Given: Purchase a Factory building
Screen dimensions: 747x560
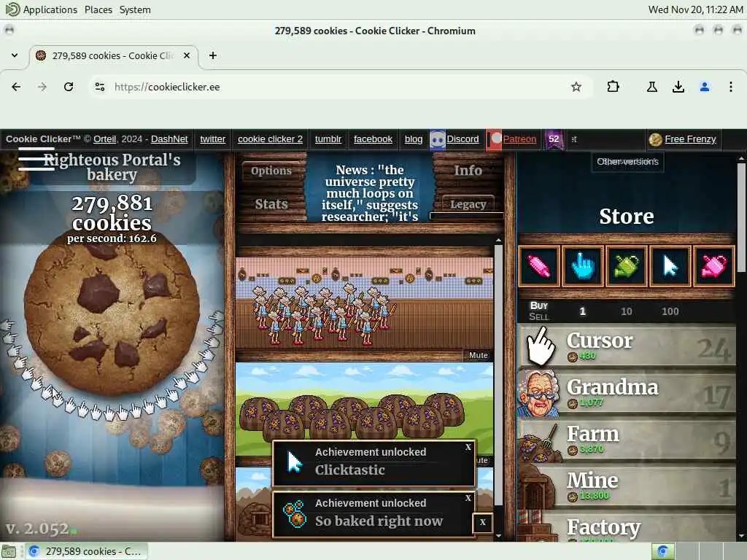Looking at the screenshot, I should coord(627,526).
